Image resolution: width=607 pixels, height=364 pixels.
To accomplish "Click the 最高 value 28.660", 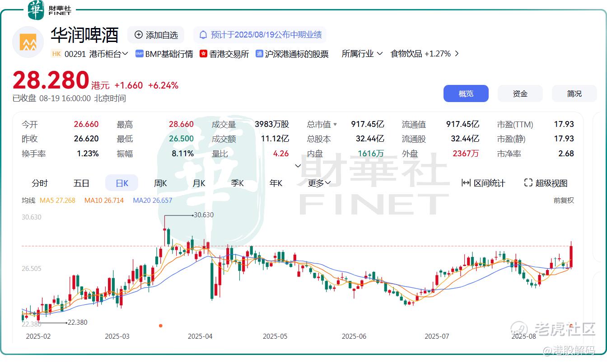I will pos(181,124).
